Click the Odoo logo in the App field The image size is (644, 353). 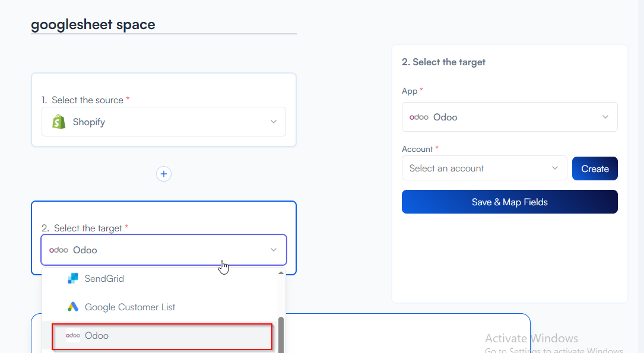click(419, 117)
